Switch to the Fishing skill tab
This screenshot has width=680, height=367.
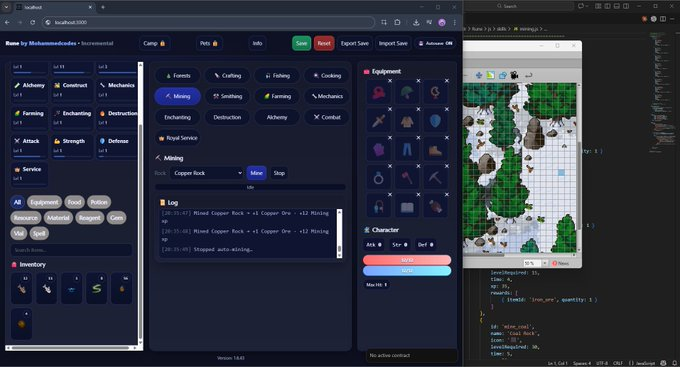coord(277,75)
